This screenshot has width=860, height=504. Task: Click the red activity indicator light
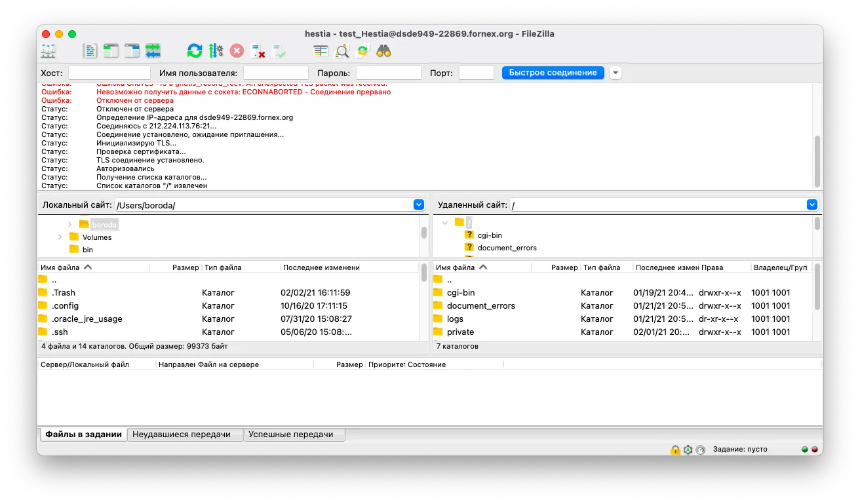point(815,450)
